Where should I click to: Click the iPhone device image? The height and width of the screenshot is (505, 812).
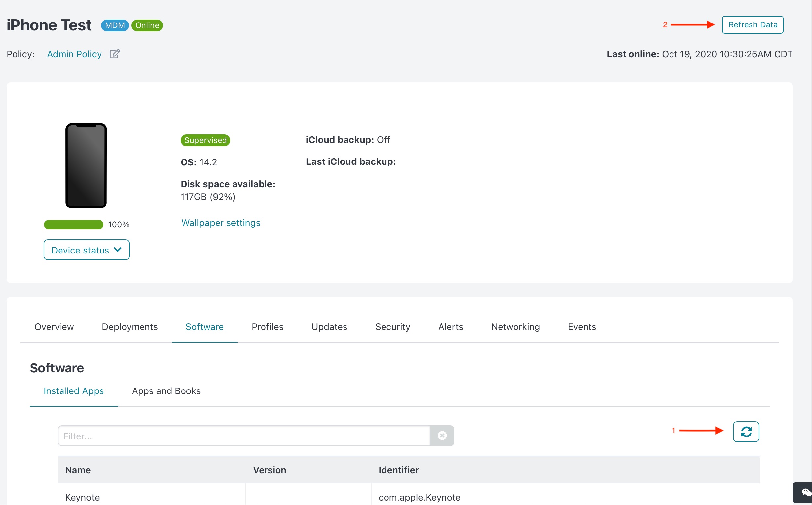click(86, 166)
